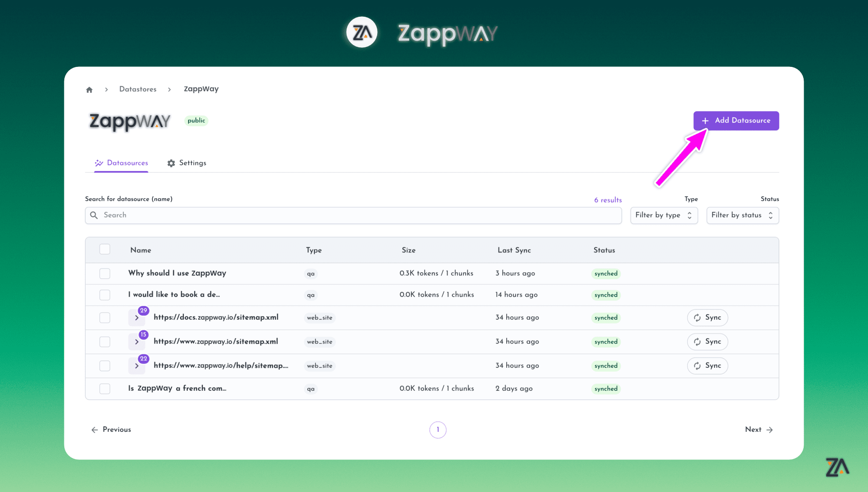The image size is (868, 492).
Task: Click the Next pagination link
Action: (x=759, y=430)
